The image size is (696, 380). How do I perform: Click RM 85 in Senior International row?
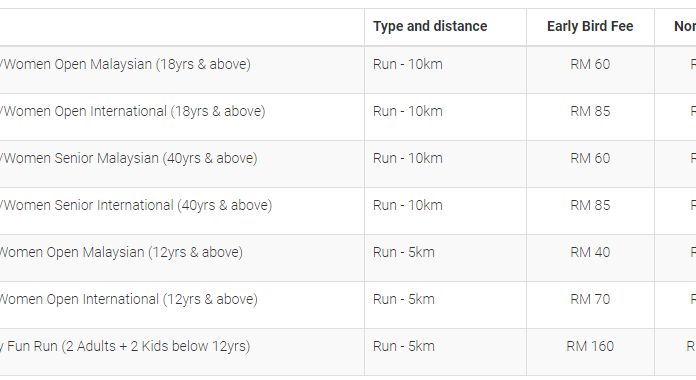point(590,206)
